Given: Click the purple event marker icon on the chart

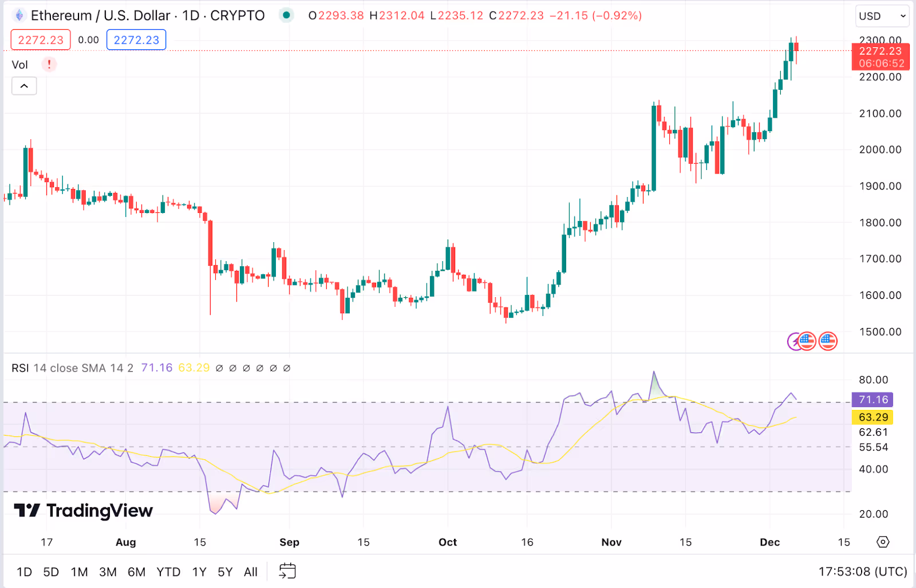Looking at the screenshot, I should coord(795,341).
